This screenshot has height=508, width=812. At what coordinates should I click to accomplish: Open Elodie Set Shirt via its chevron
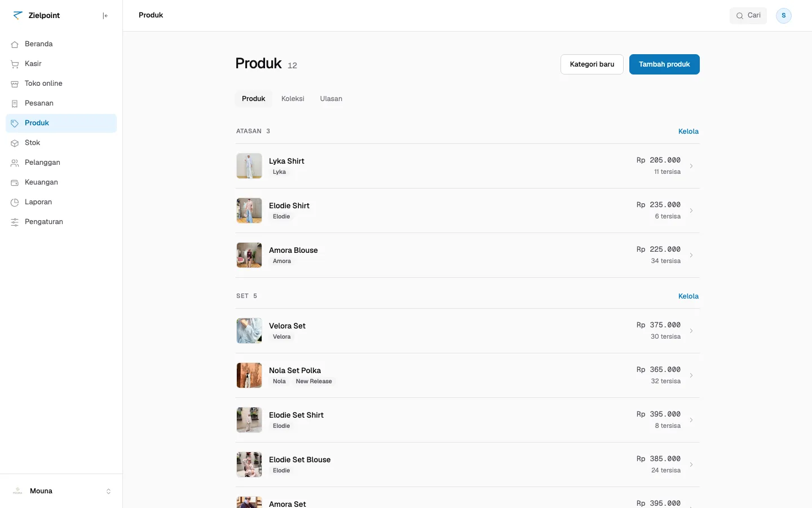[691, 420]
